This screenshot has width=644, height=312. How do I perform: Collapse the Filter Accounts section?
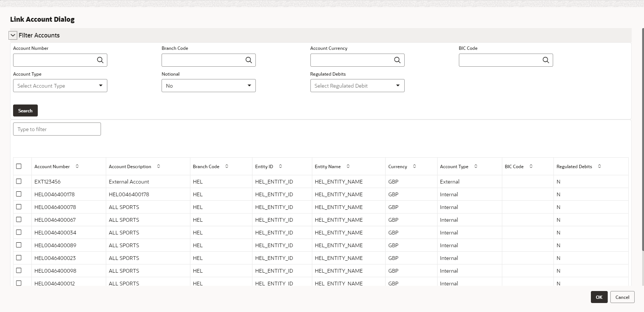coord(13,35)
